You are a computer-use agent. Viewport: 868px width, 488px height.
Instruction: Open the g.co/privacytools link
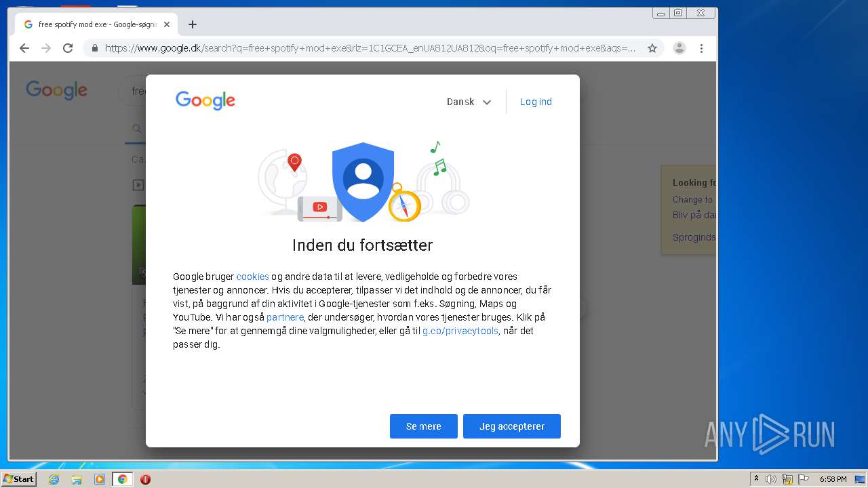460,331
